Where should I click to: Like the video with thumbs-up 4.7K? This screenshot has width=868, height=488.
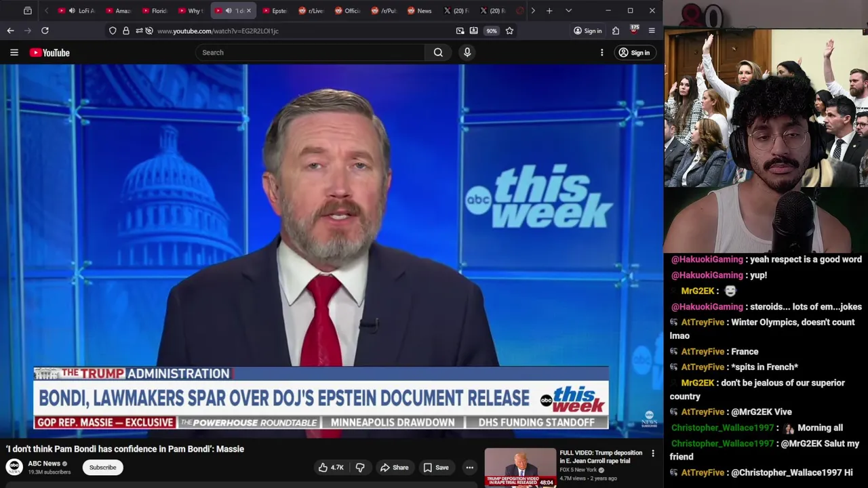pos(332,467)
